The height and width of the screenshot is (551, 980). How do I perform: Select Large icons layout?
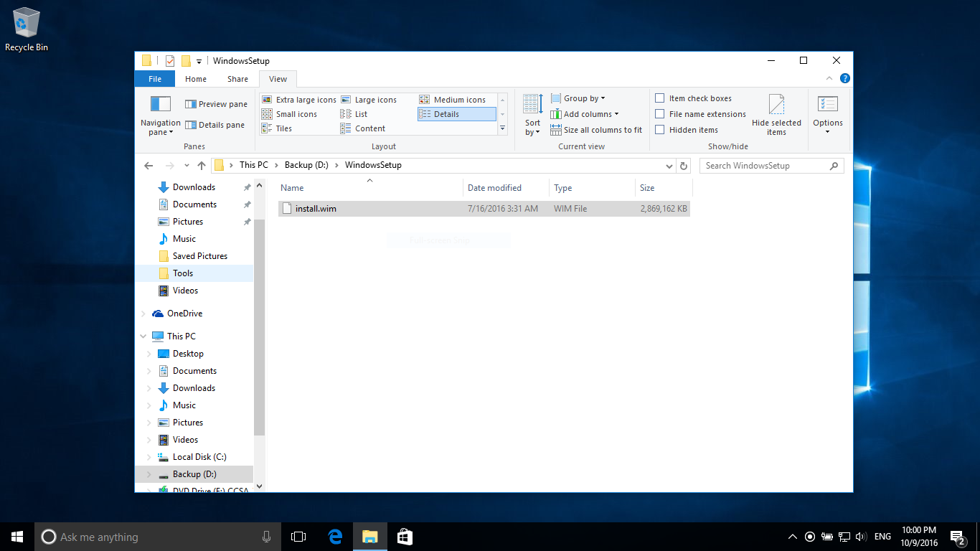click(x=369, y=100)
